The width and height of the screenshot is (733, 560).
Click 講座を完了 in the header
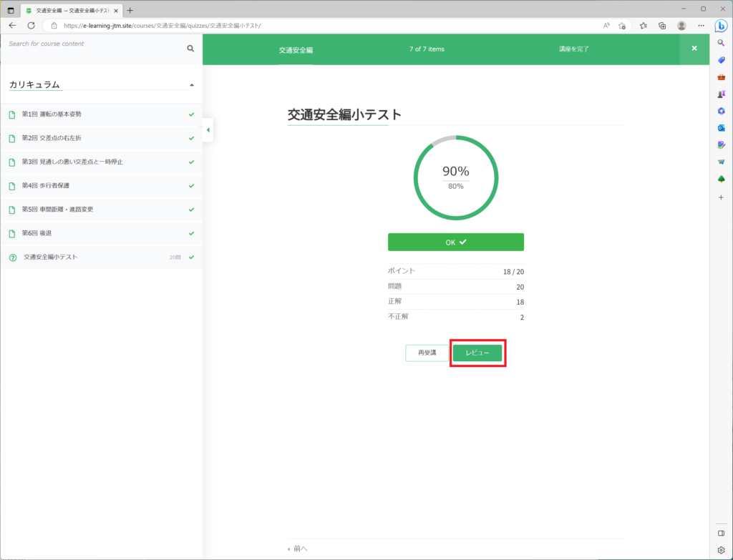click(574, 49)
